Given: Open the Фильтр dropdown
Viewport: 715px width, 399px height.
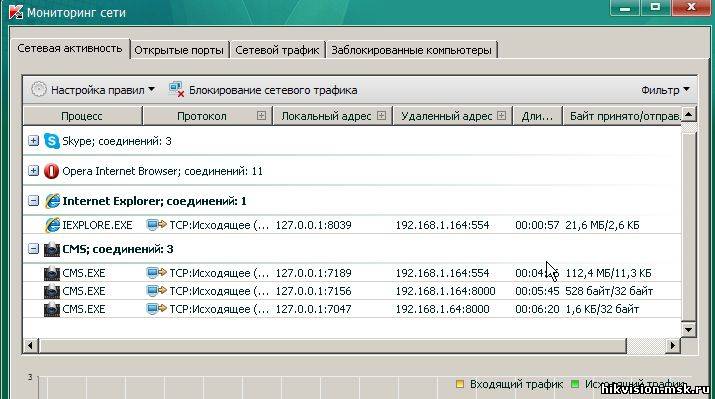Looking at the screenshot, I should click(x=665, y=90).
